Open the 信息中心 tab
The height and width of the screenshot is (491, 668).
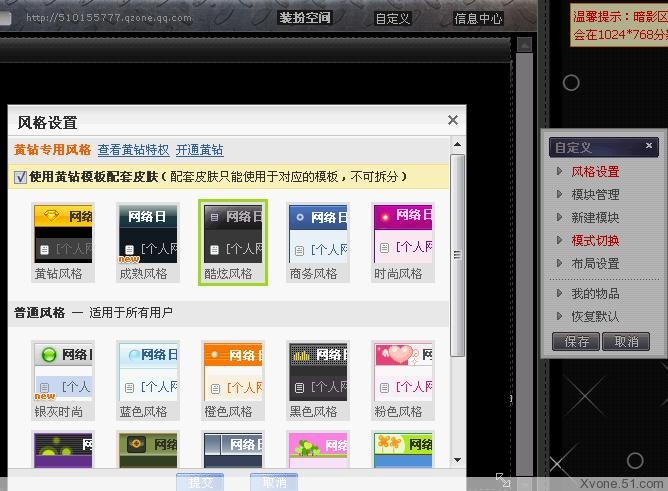(478, 19)
